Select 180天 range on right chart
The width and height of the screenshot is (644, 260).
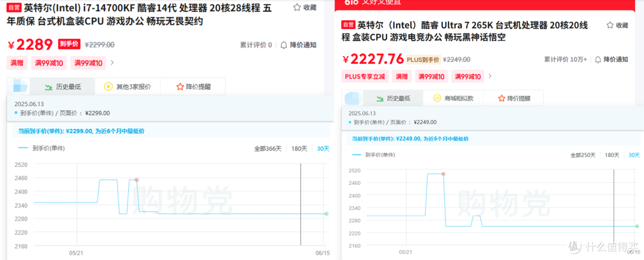[x=612, y=155]
